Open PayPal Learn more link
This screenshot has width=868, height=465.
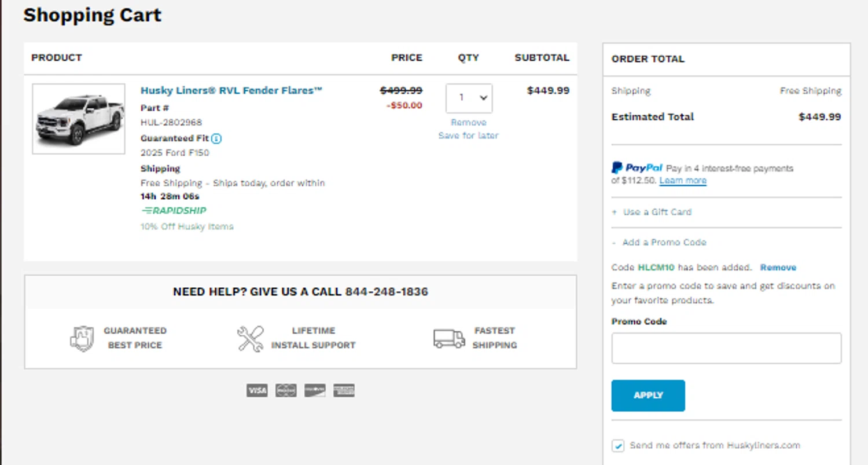pos(683,181)
